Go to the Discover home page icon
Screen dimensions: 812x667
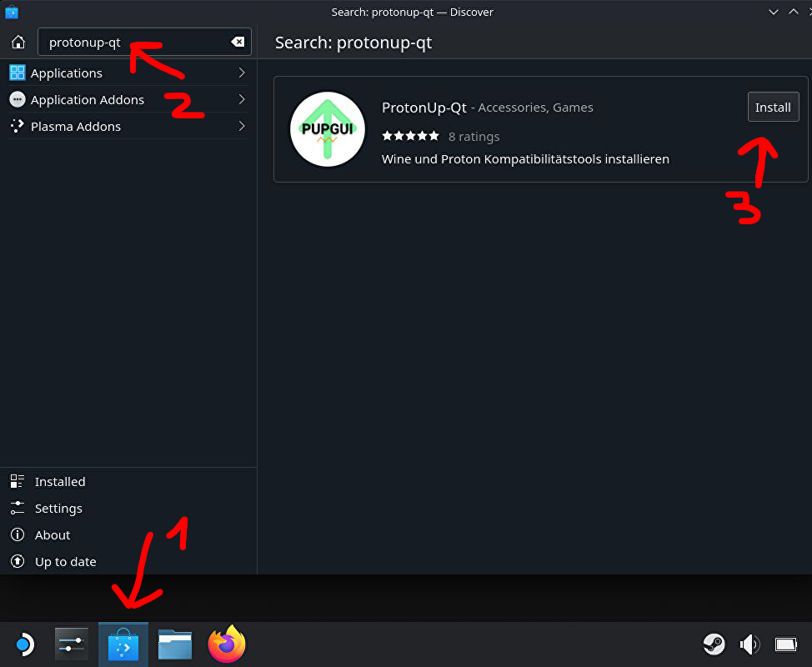tap(18, 42)
